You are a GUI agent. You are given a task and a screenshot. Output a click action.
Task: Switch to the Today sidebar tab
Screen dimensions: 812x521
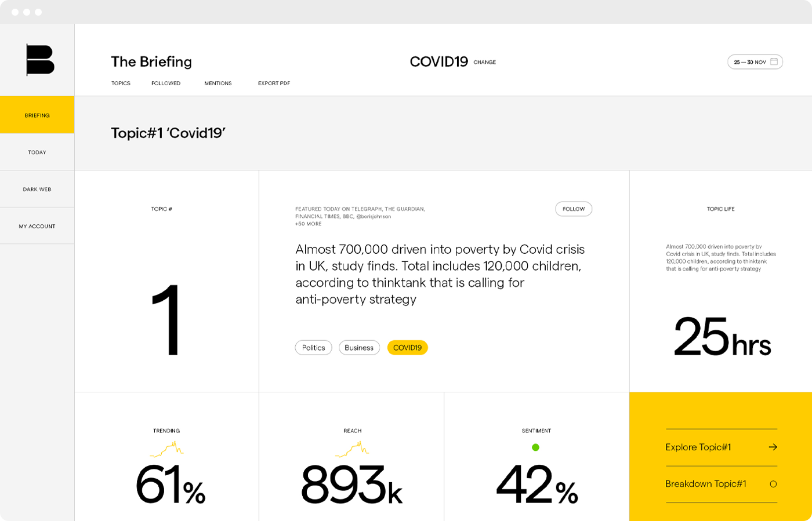pyautogui.click(x=37, y=152)
